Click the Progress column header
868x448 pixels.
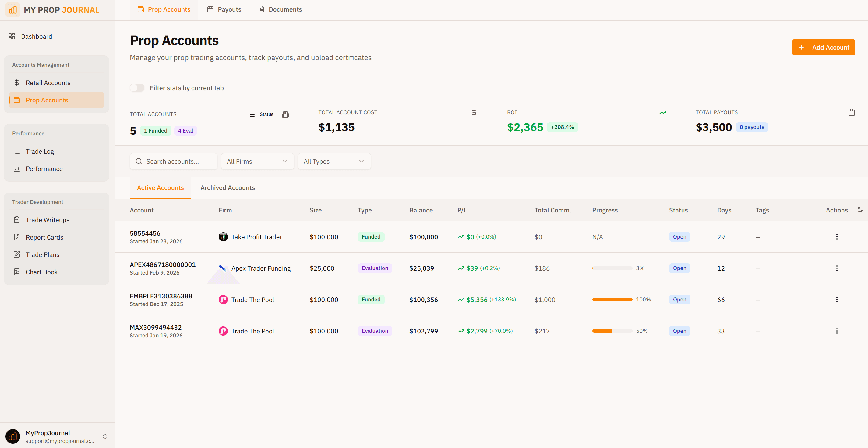[605, 210]
